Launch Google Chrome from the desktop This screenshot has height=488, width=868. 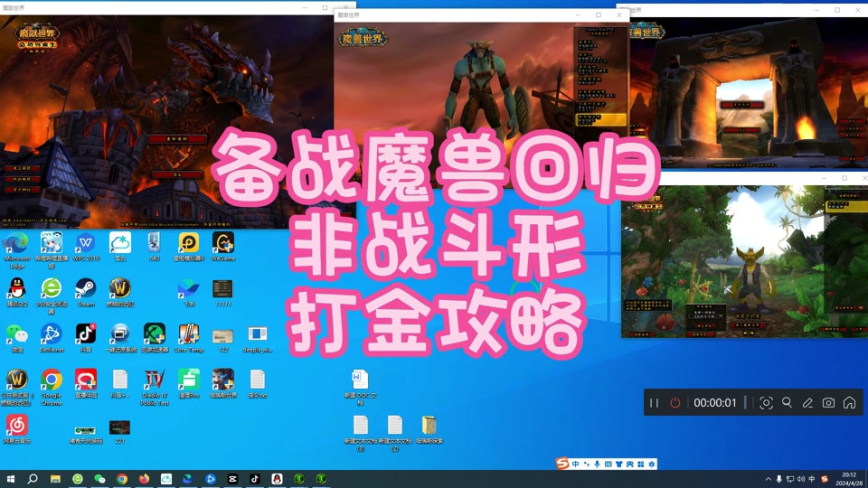point(51,388)
